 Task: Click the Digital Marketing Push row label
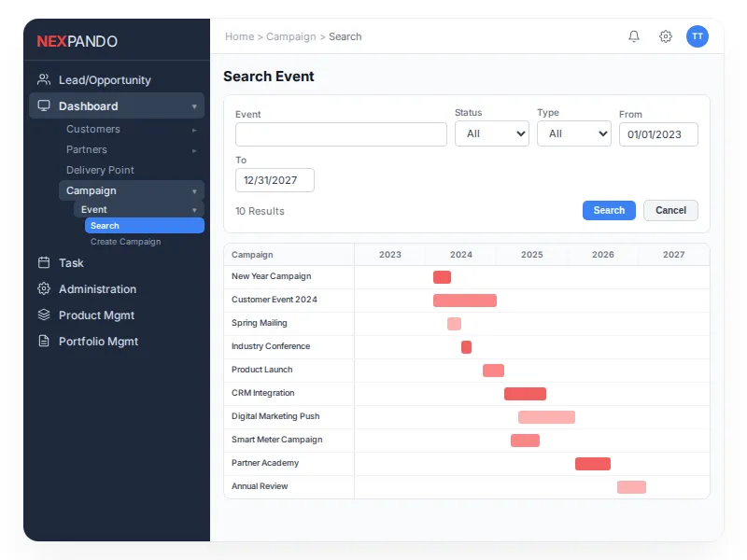pyautogui.click(x=275, y=416)
